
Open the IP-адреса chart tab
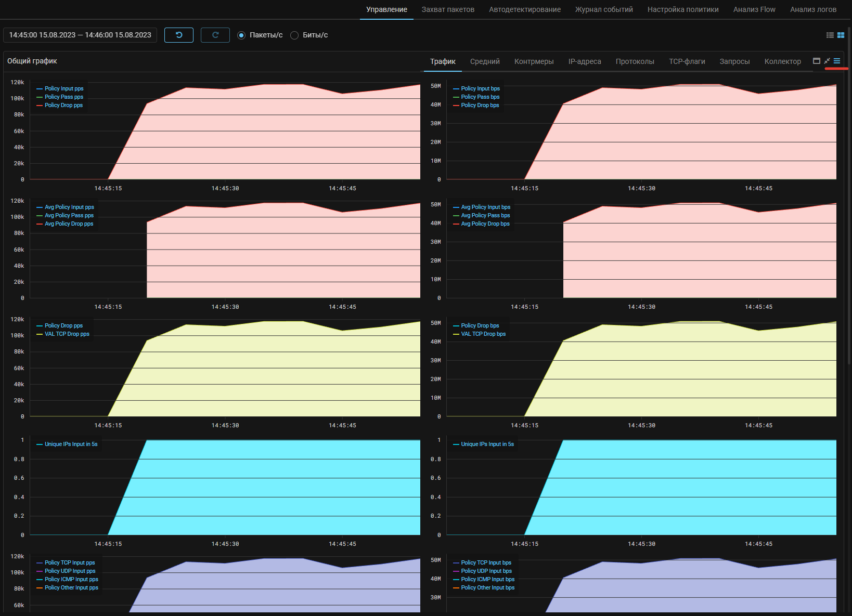coord(585,61)
